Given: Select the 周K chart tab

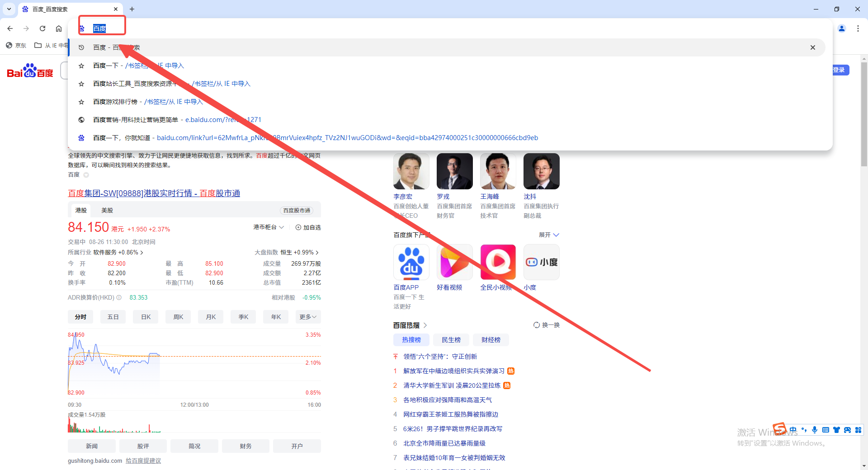Looking at the screenshot, I should [x=178, y=317].
